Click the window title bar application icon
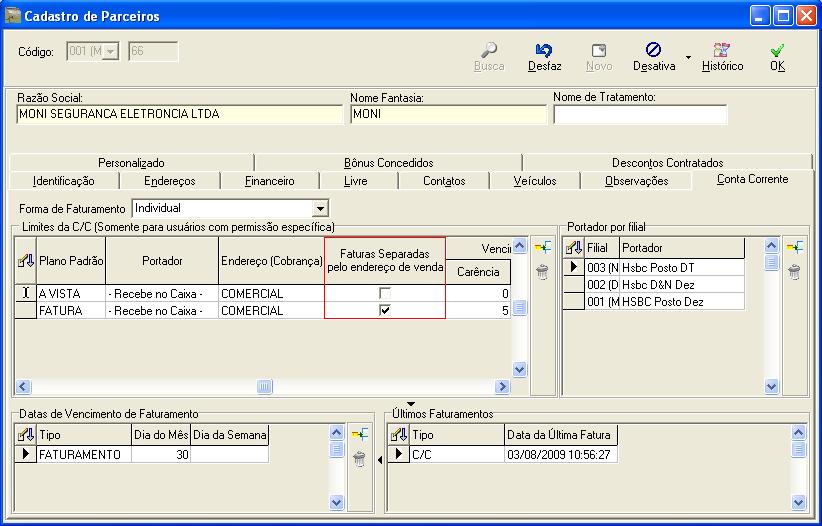The height and width of the screenshot is (526, 822). point(13,15)
